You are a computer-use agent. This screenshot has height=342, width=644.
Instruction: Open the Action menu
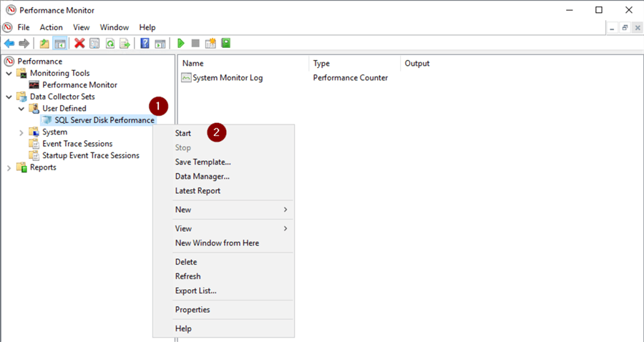click(52, 27)
